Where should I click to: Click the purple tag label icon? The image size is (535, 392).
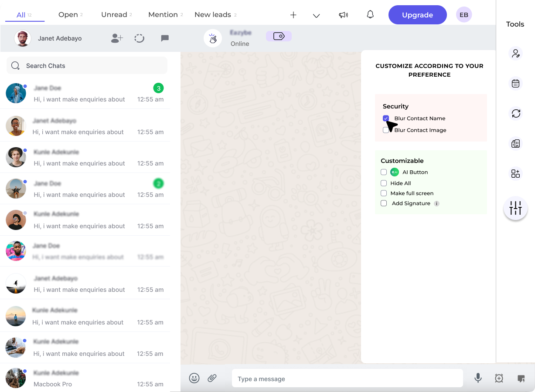pos(279,36)
